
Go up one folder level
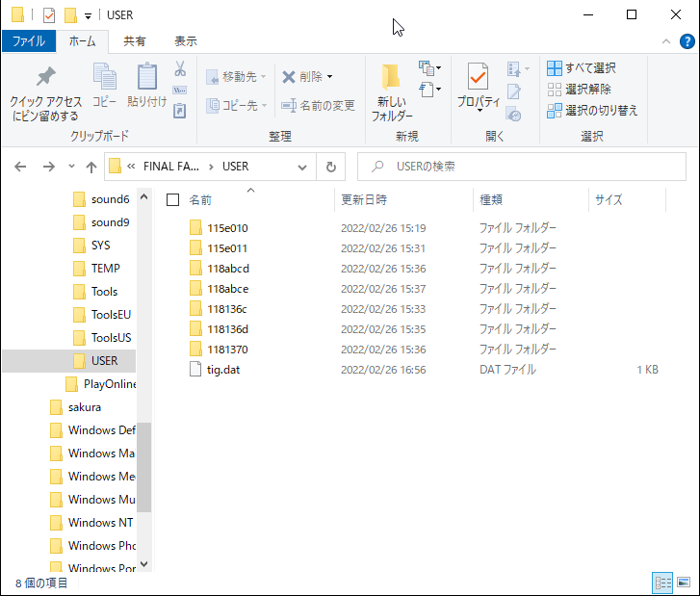pyautogui.click(x=91, y=167)
